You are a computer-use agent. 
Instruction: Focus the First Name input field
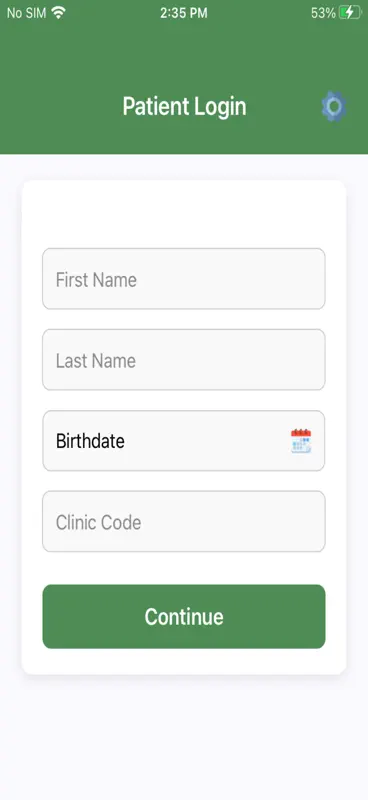pyautogui.click(x=184, y=279)
